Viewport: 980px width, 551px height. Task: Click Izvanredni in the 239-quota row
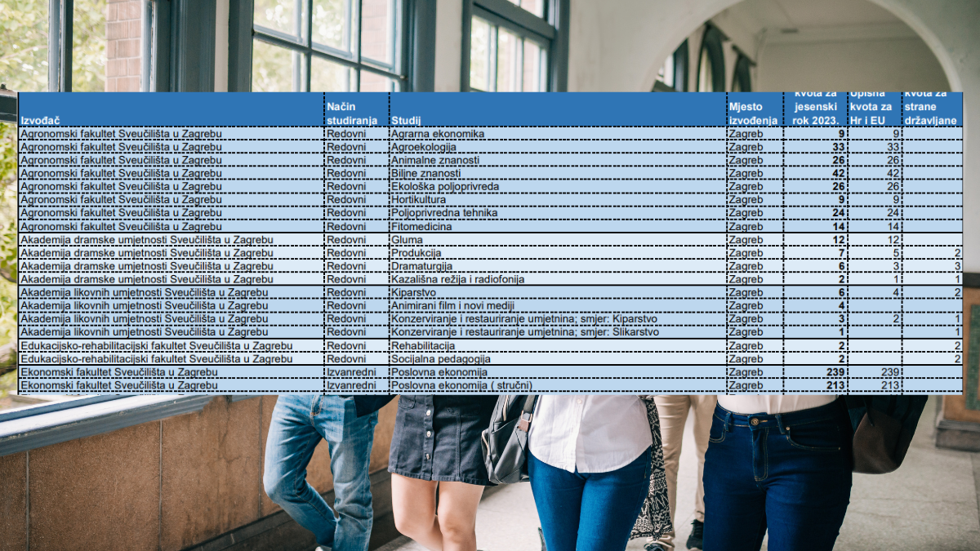(x=357, y=371)
